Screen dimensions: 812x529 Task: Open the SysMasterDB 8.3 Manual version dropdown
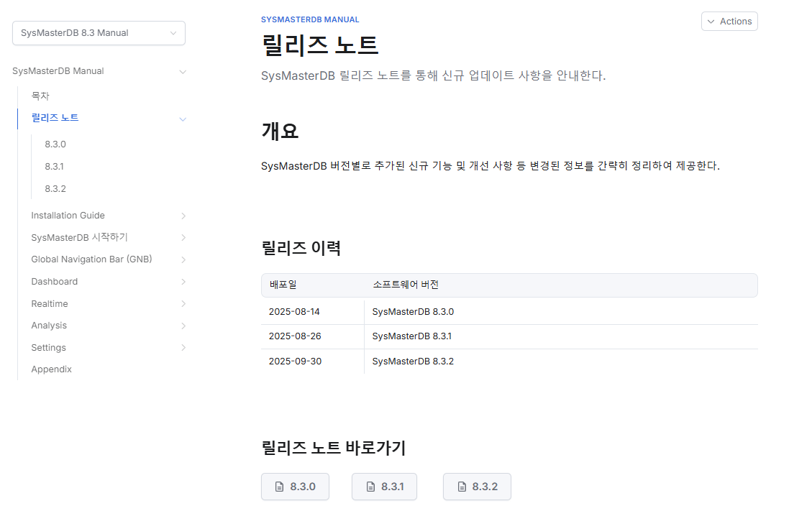(99, 32)
